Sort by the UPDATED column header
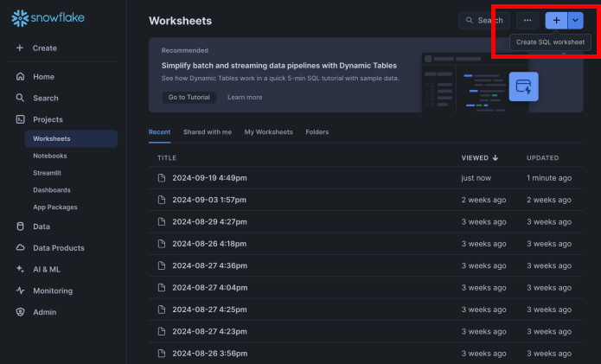This screenshot has height=364, width=601. (542, 158)
